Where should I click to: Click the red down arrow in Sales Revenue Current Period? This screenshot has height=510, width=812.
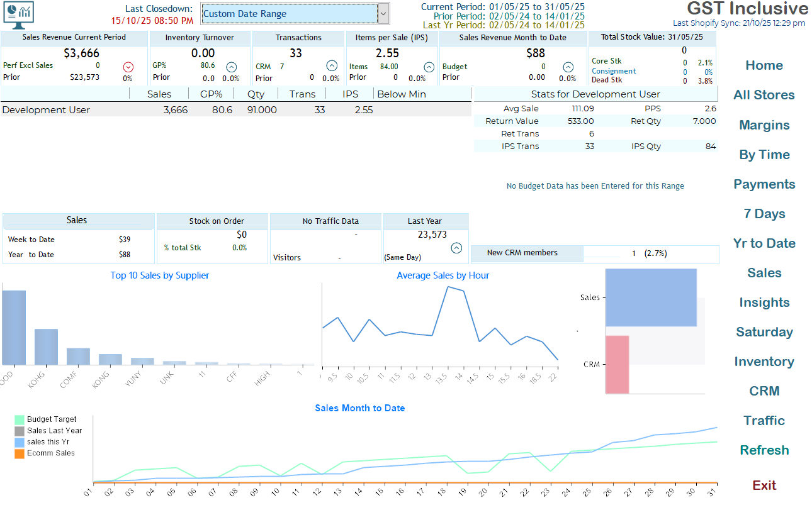(x=128, y=67)
